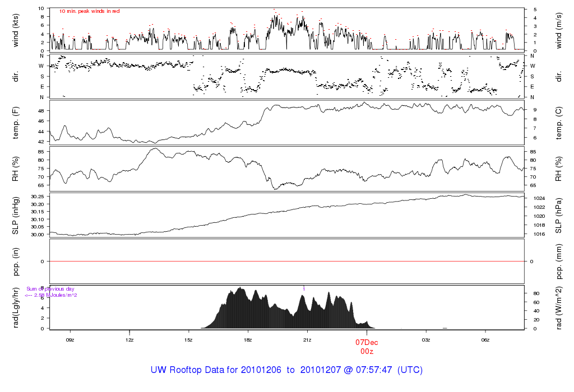Click the 'rad(Lgly/hr)' axis label
The height and width of the screenshot is (392, 574).
(15, 307)
